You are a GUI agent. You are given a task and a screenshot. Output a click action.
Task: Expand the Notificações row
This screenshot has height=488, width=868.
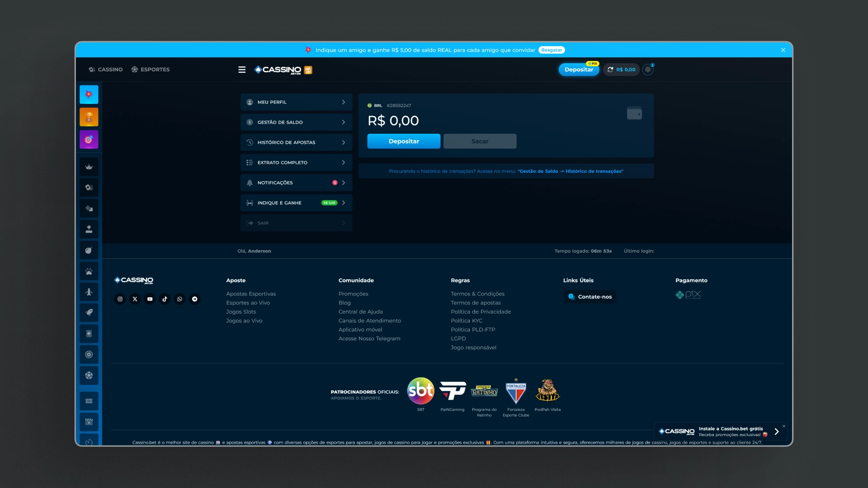[x=296, y=183]
